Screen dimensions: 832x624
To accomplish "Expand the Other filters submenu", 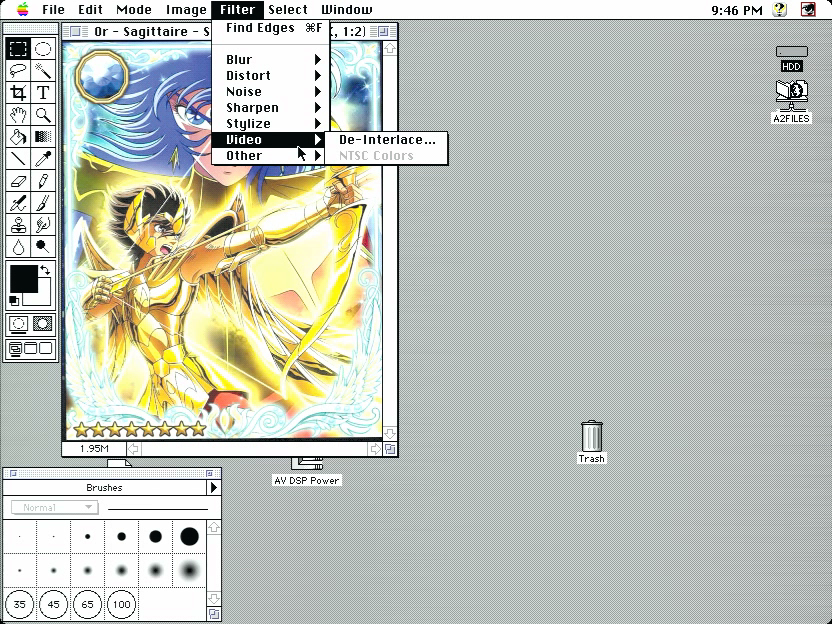I will click(x=271, y=155).
